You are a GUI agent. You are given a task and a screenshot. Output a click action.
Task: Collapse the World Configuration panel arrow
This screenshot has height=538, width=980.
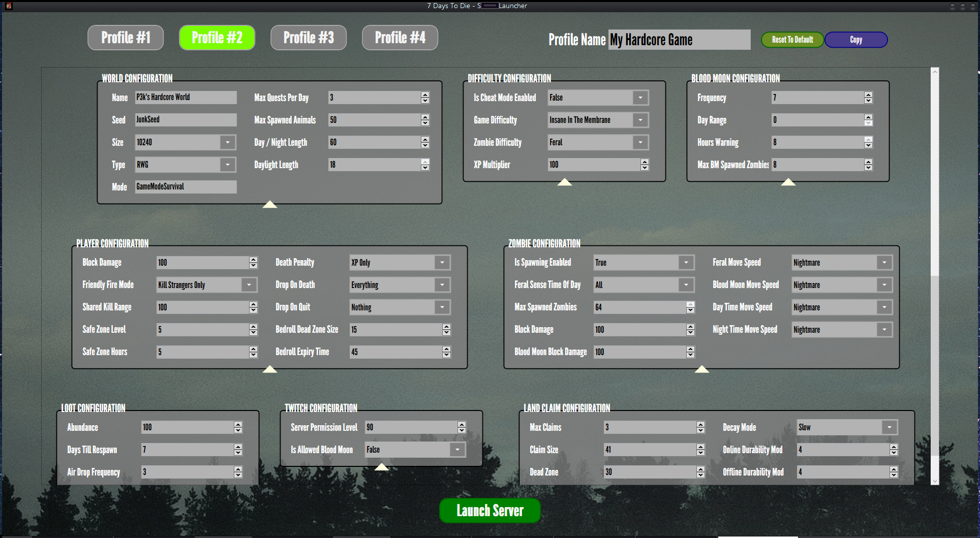point(270,204)
